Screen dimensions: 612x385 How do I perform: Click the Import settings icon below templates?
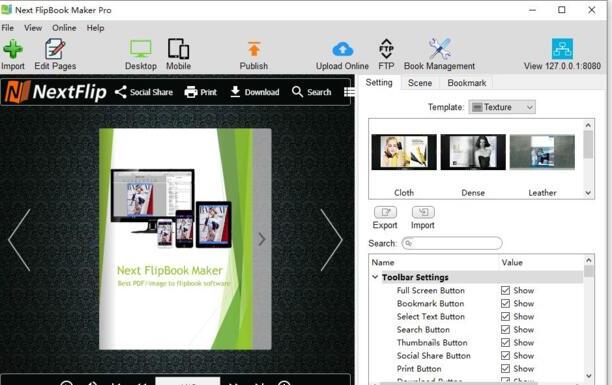pyautogui.click(x=423, y=212)
